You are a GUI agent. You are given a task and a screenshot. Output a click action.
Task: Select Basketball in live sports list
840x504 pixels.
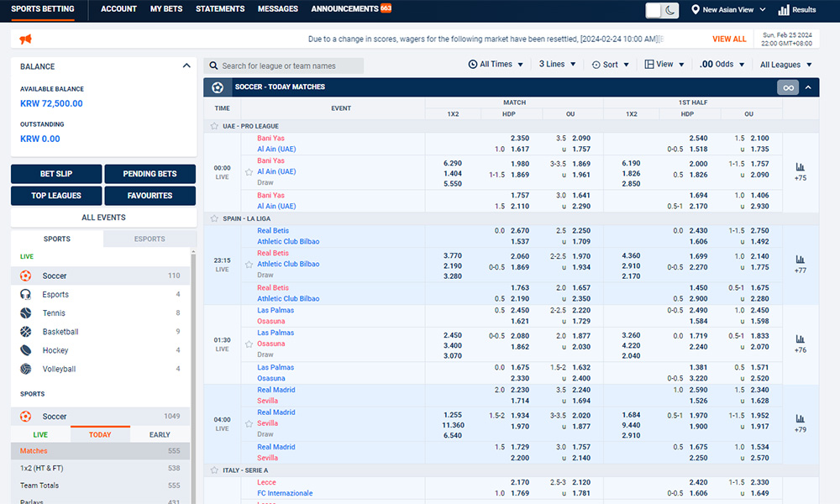pos(60,332)
